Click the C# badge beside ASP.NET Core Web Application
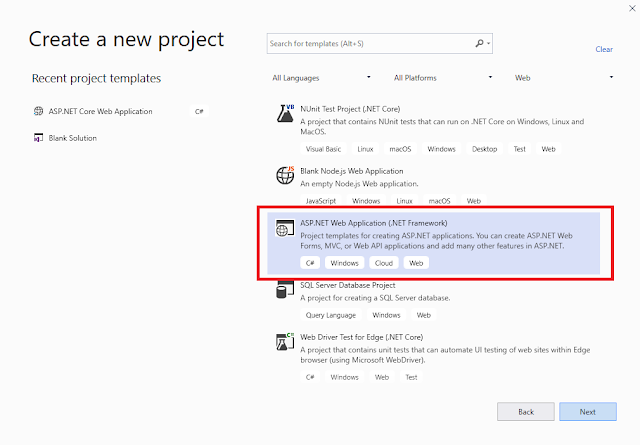 199,111
